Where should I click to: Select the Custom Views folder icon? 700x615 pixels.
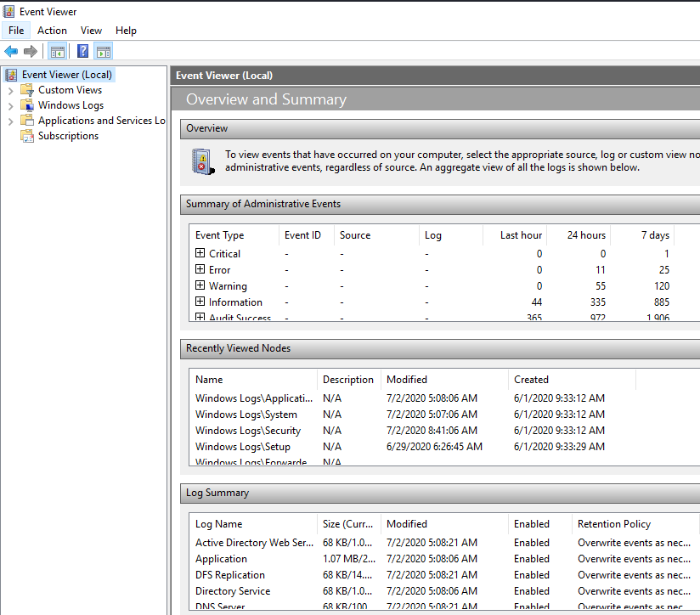click(x=27, y=90)
